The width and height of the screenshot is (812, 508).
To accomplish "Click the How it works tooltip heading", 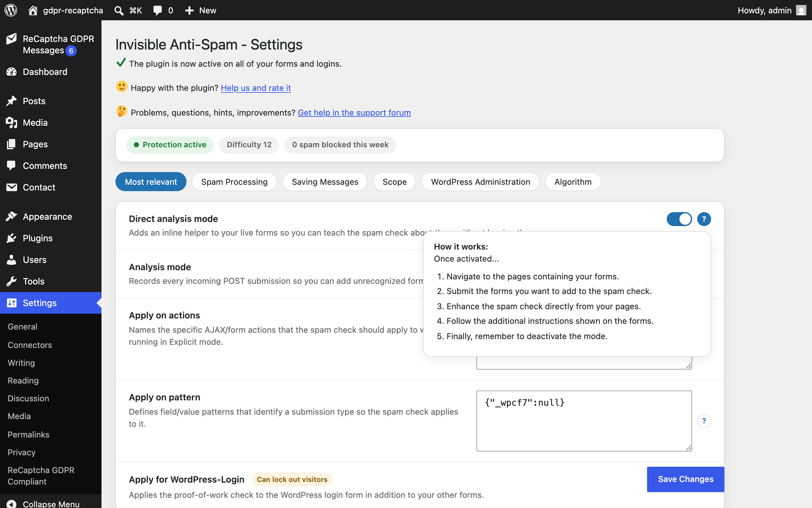I will (461, 247).
